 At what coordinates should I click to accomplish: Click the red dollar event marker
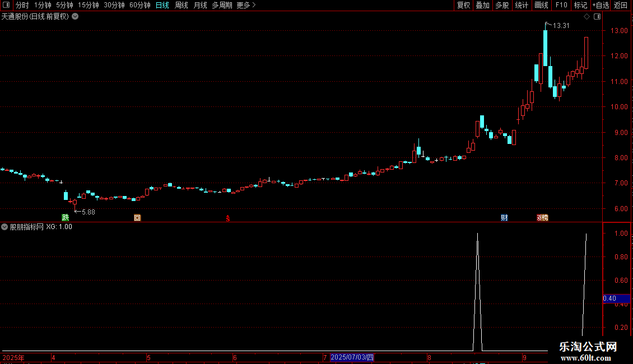pos(228,218)
